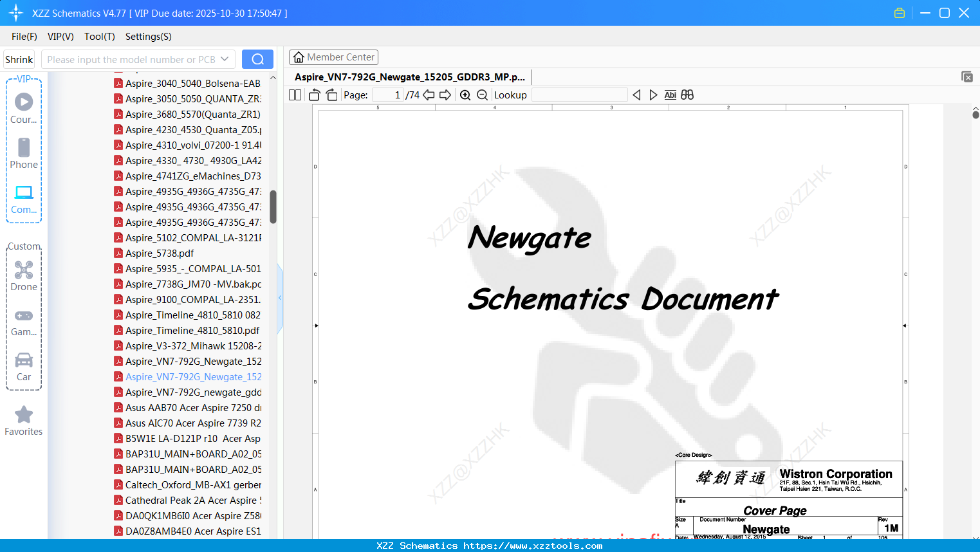
Task: Open Aspire_4741ZG_eMachines_D73 file
Action: pyautogui.click(x=188, y=176)
